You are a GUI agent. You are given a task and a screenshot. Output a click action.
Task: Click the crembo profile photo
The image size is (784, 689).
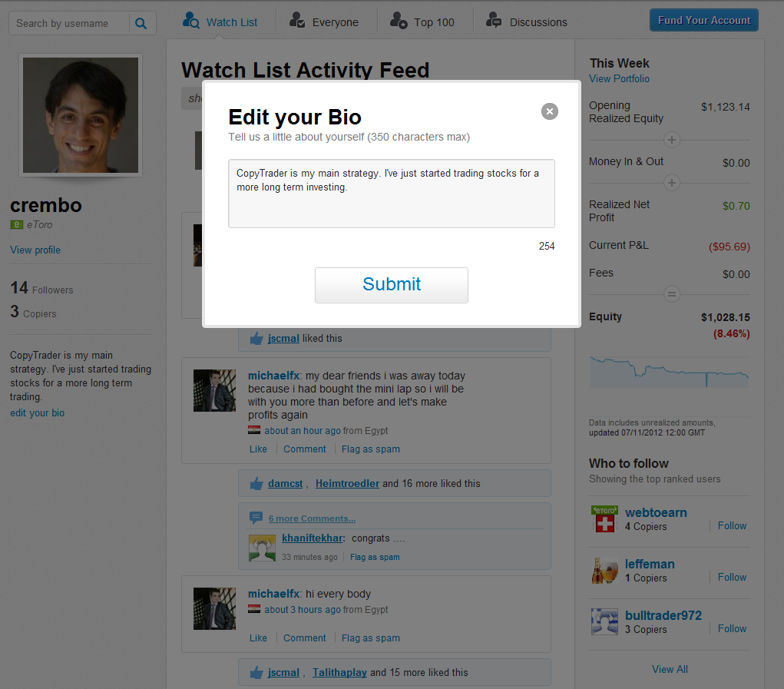(x=81, y=115)
